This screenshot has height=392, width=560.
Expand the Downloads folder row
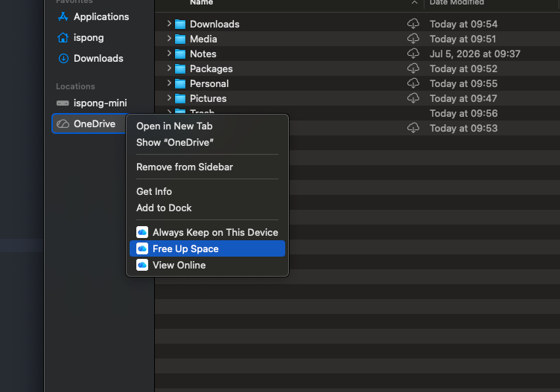pos(169,24)
